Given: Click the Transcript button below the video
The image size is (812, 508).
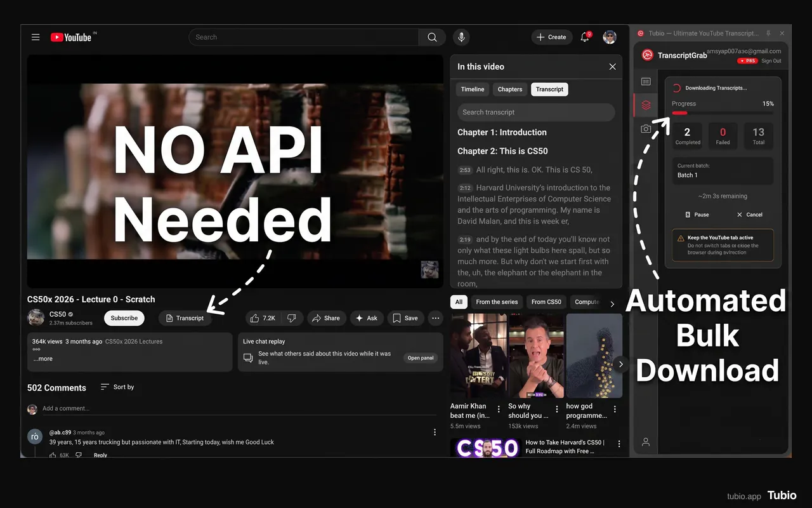Looking at the screenshot, I should pos(185,318).
